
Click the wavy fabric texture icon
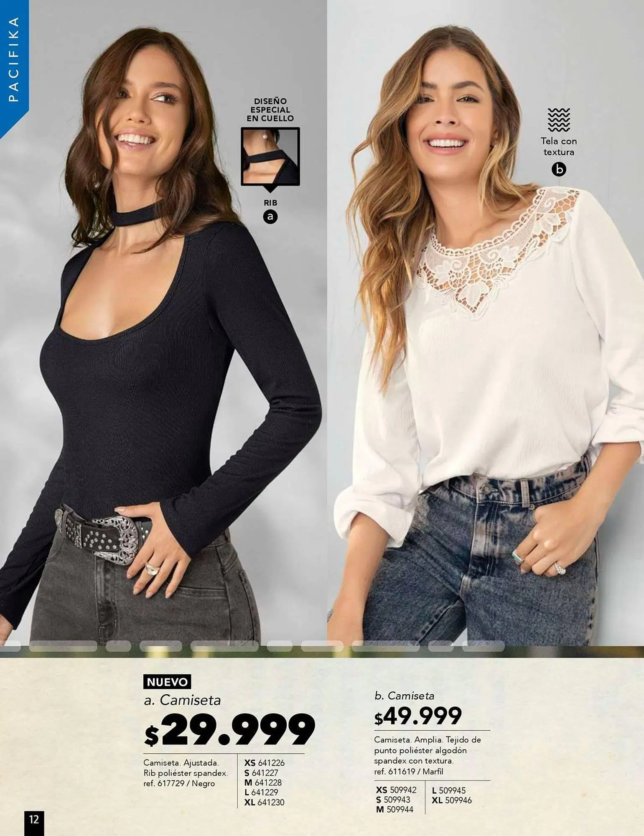pyautogui.click(x=559, y=120)
